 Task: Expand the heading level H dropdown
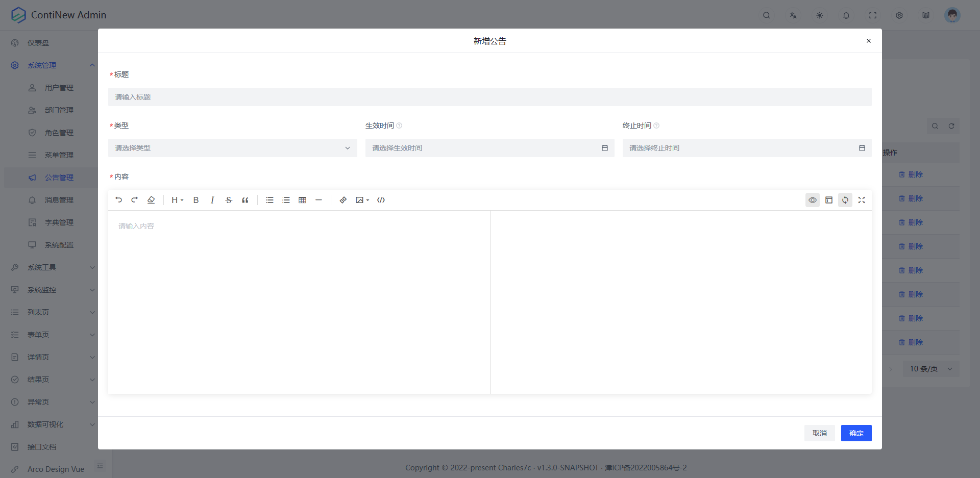(x=177, y=200)
